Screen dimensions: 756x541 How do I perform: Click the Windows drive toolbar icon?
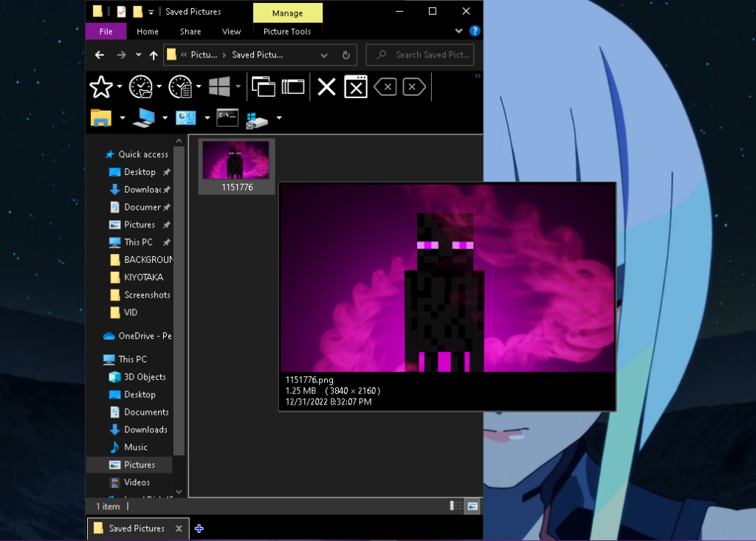pos(257,120)
